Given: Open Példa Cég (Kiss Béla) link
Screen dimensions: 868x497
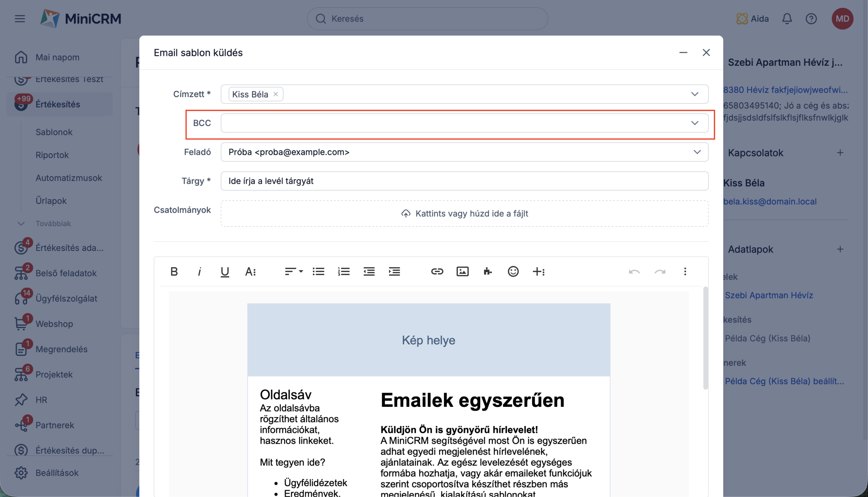Looking at the screenshot, I should [767, 338].
